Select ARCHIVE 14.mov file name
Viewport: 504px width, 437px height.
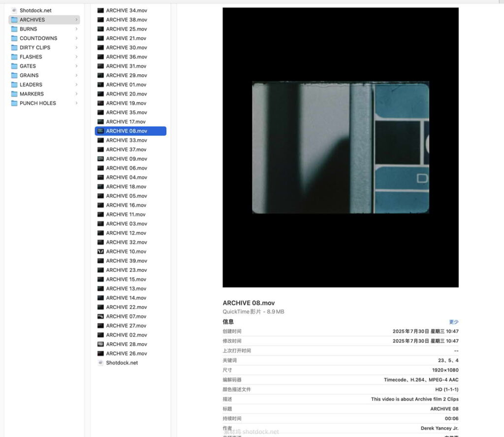[x=126, y=298]
